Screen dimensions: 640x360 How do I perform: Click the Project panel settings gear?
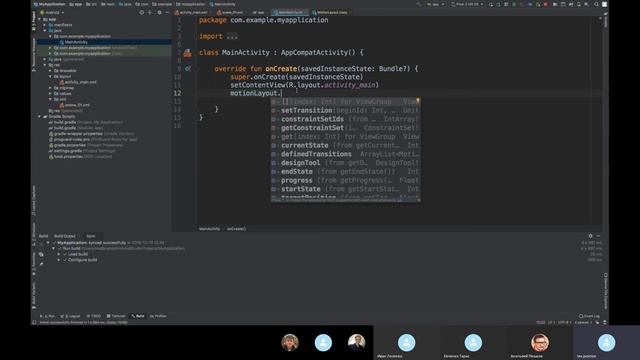(159, 13)
